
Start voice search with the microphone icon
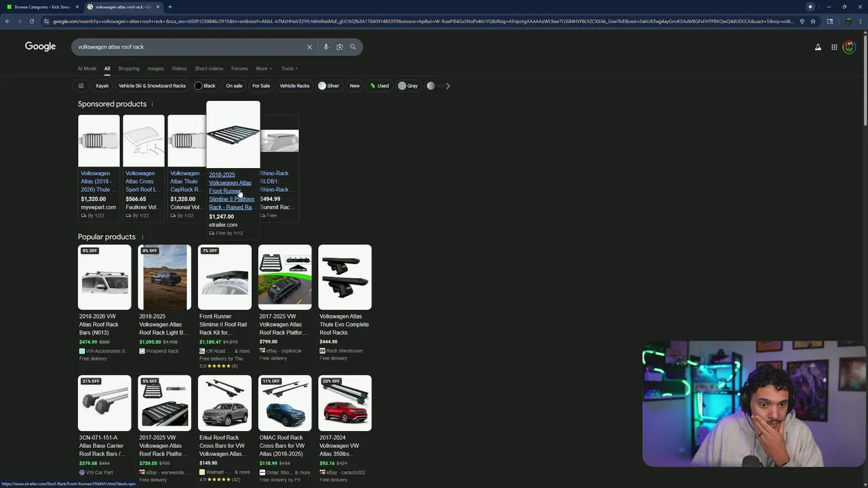326,47
